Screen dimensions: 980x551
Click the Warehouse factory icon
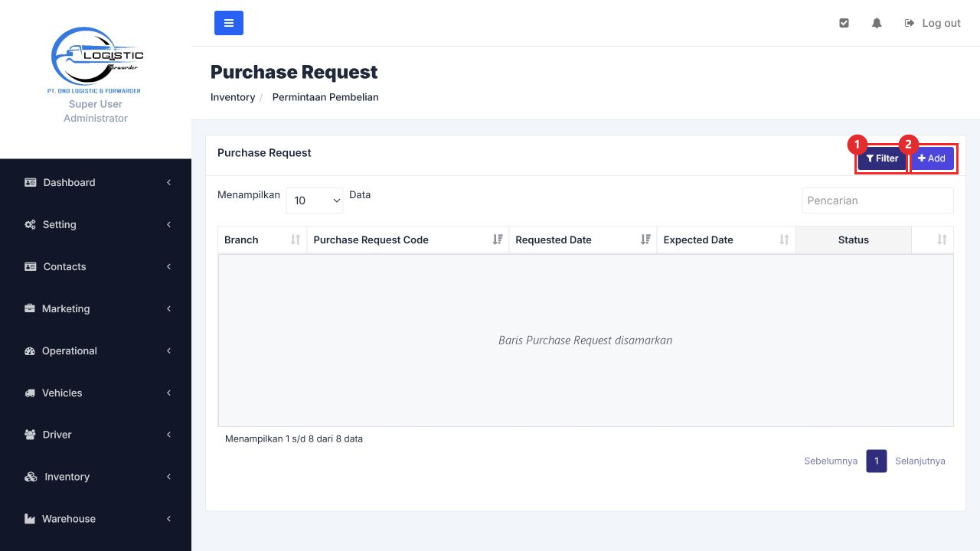[31, 519]
